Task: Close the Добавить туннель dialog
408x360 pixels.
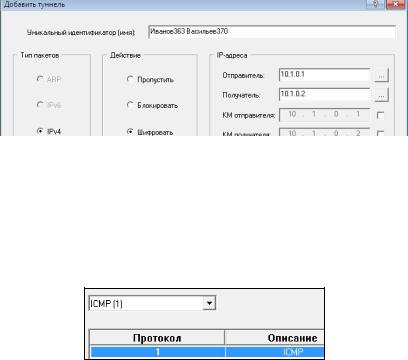Action: point(396,4)
